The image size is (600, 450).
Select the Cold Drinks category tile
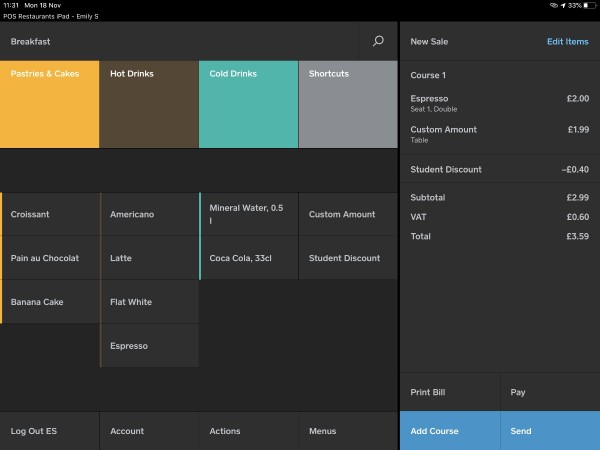(x=248, y=104)
